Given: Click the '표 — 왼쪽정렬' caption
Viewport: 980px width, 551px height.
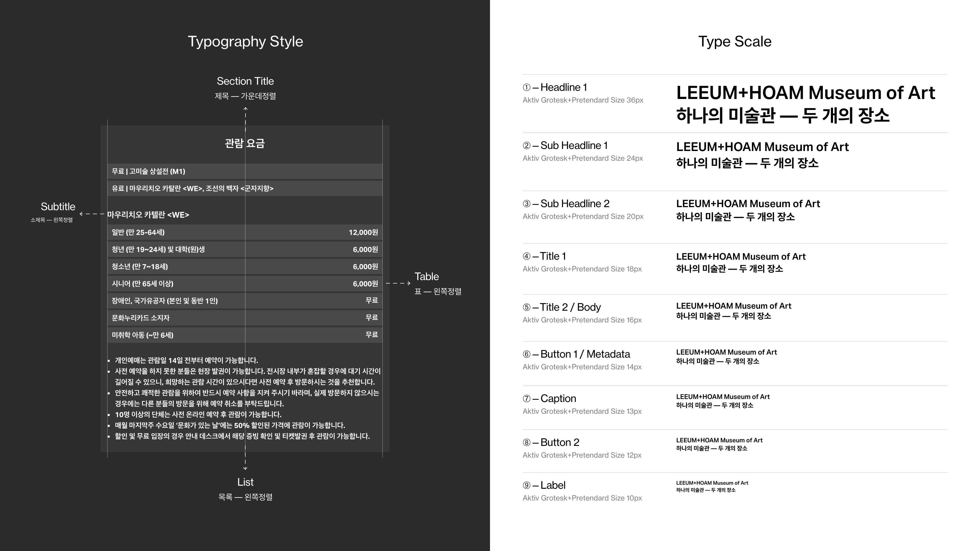Looking at the screenshot, I should [438, 292].
